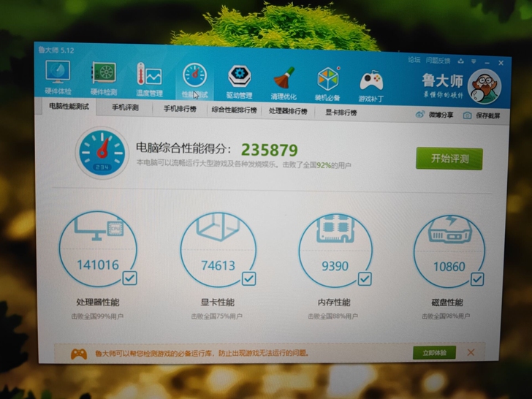The height and width of the screenshot is (399, 532).
Task: Minimize the 鲁大师 window
Action: point(487,62)
